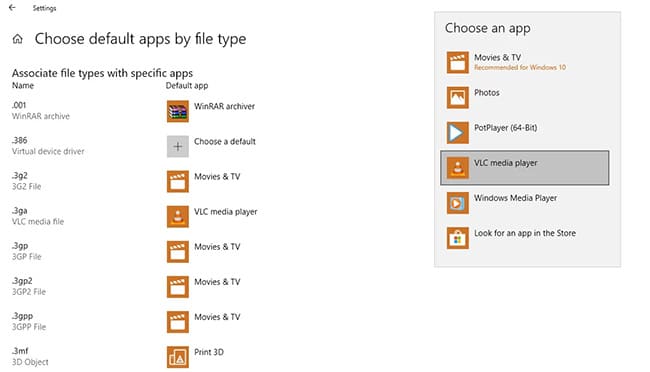The width and height of the screenshot is (650, 372).
Task: Click the Windows Media Player label
Action: pyautogui.click(x=515, y=198)
